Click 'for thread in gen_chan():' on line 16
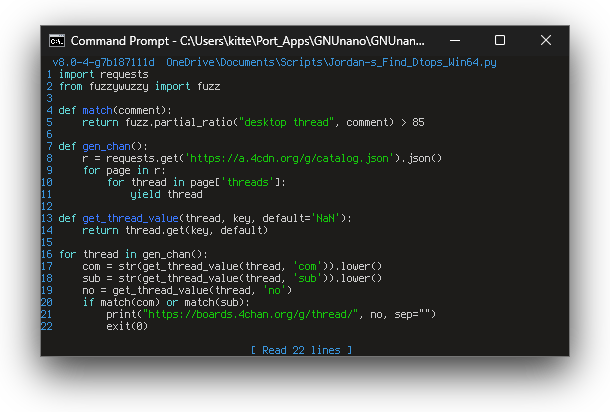 click(x=133, y=254)
